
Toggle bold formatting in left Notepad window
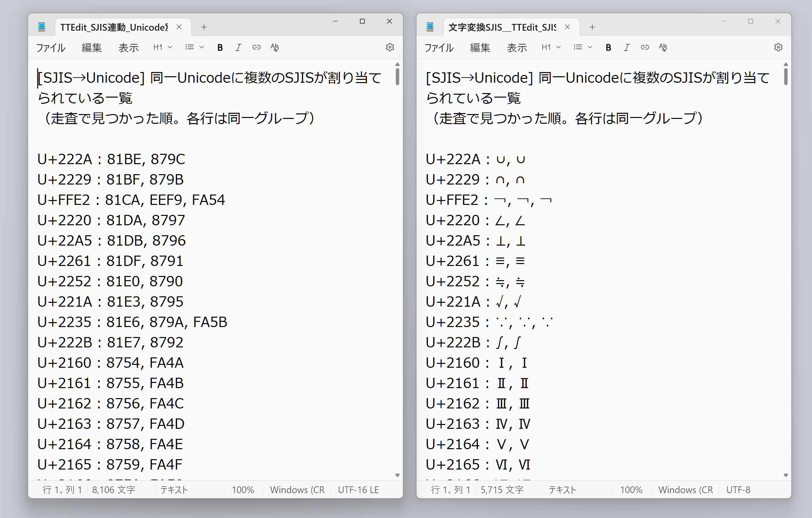tap(220, 48)
